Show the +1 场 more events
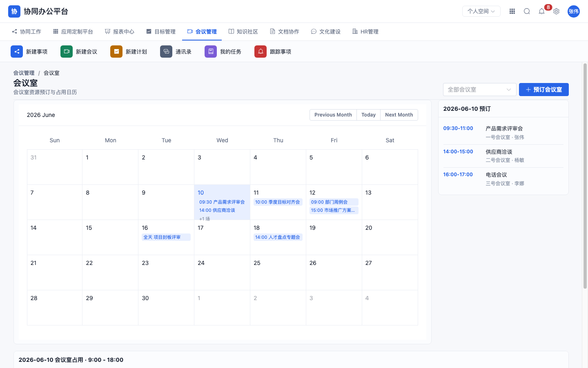 205,219
